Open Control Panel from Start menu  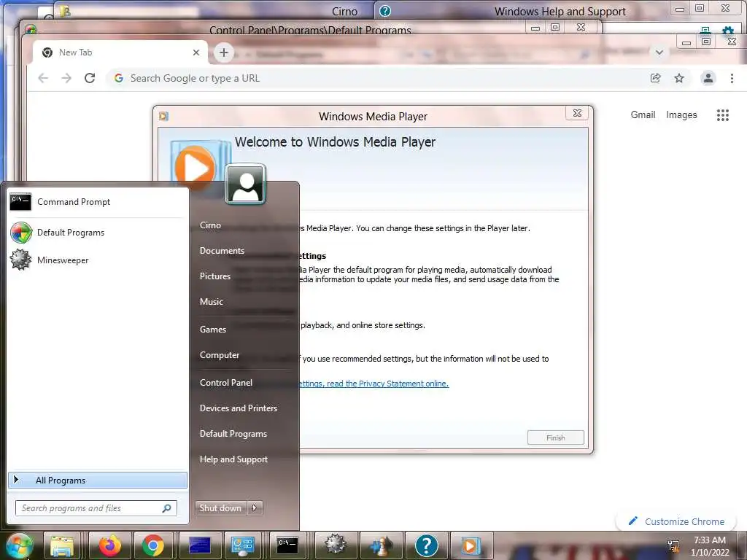(x=226, y=382)
